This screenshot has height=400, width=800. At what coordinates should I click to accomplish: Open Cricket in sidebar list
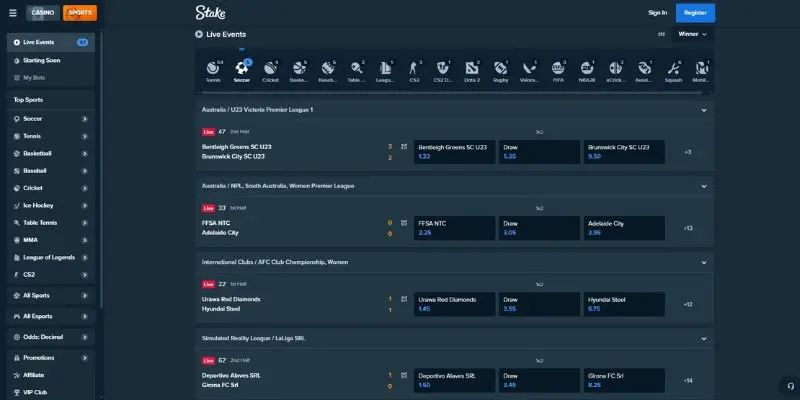click(x=51, y=188)
